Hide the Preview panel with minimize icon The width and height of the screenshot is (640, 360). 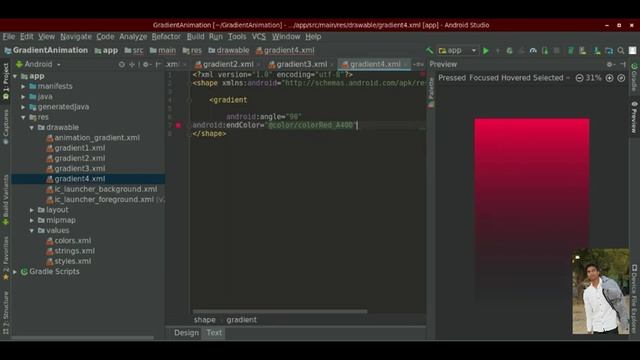point(622,64)
